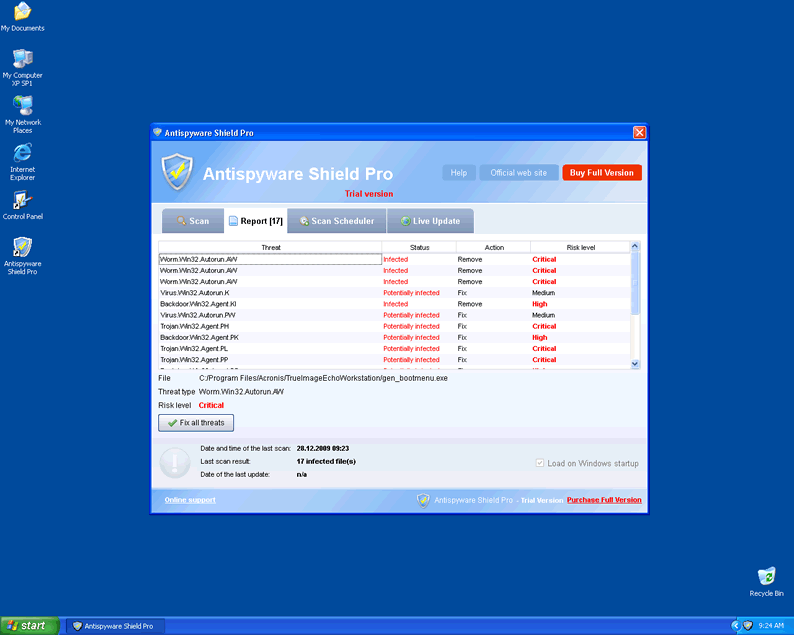The image size is (794, 635).
Task: Switch to the Live Update tab
Action: pos(430,221)
